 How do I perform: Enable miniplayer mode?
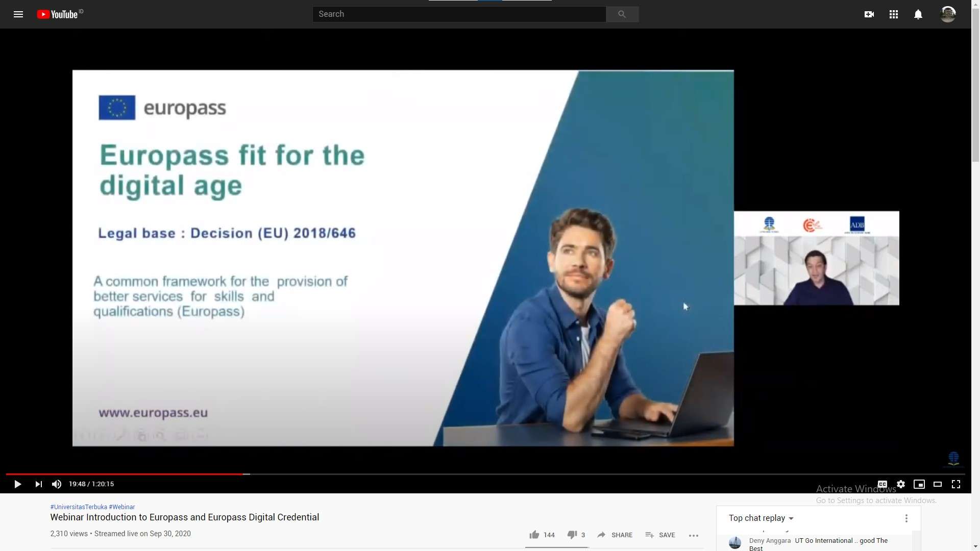click(x=919, y=484)
